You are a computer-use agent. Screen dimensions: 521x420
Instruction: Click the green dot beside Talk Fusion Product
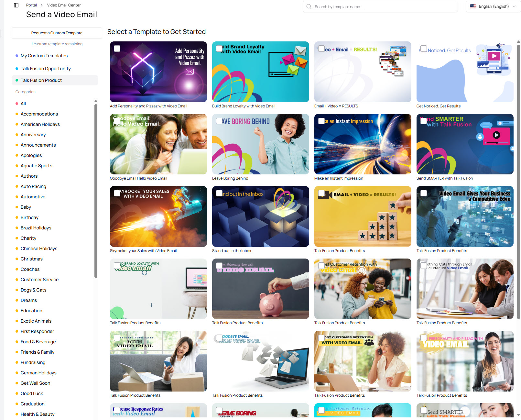click(17, 80)
